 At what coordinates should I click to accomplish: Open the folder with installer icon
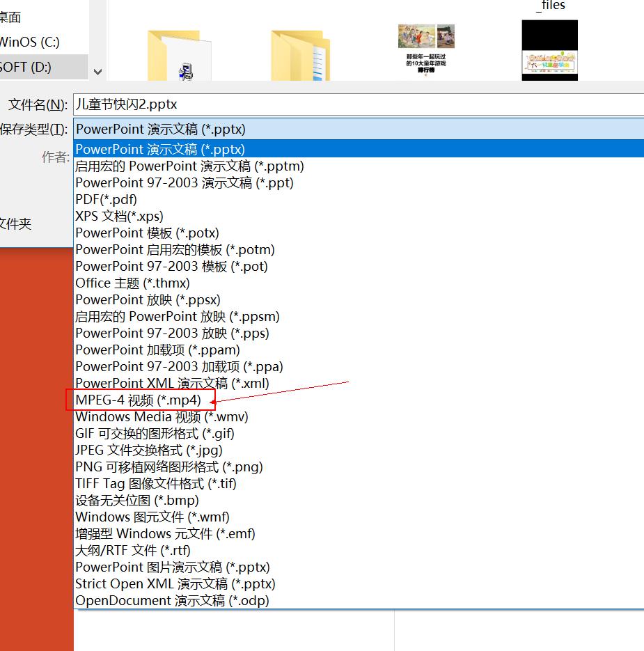pyautogui.click(x=180, y=55)
